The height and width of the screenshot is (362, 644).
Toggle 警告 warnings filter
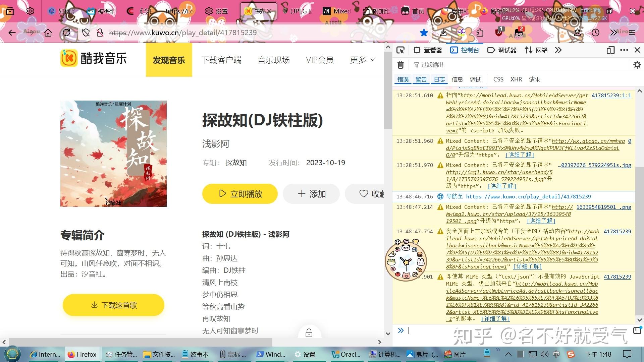click(421, 79)
